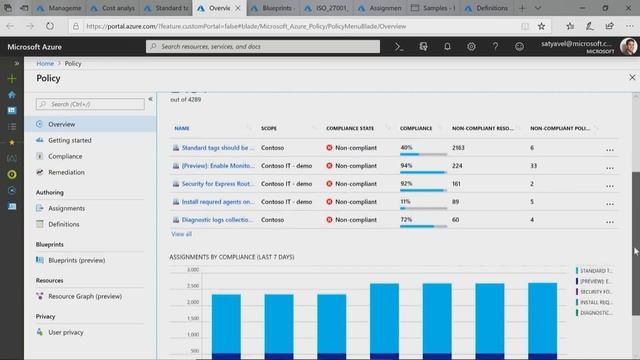640x360 pixels.
Task: Switch to Blueprints browser tab
Action: point(273,8)
